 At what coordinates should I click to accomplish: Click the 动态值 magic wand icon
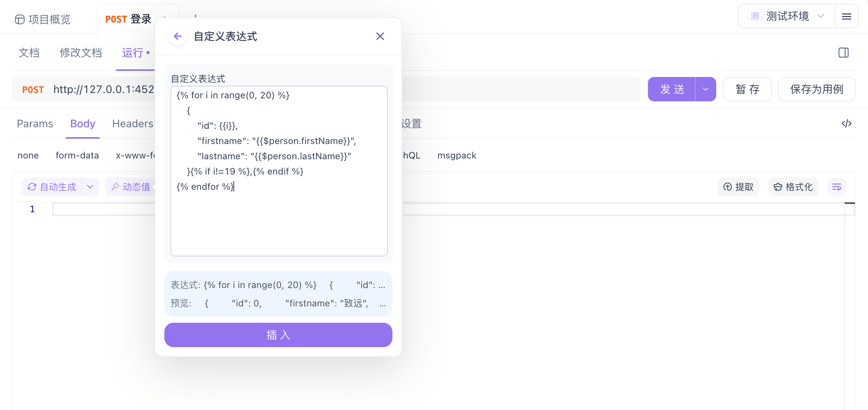click(x=116, y=187)
